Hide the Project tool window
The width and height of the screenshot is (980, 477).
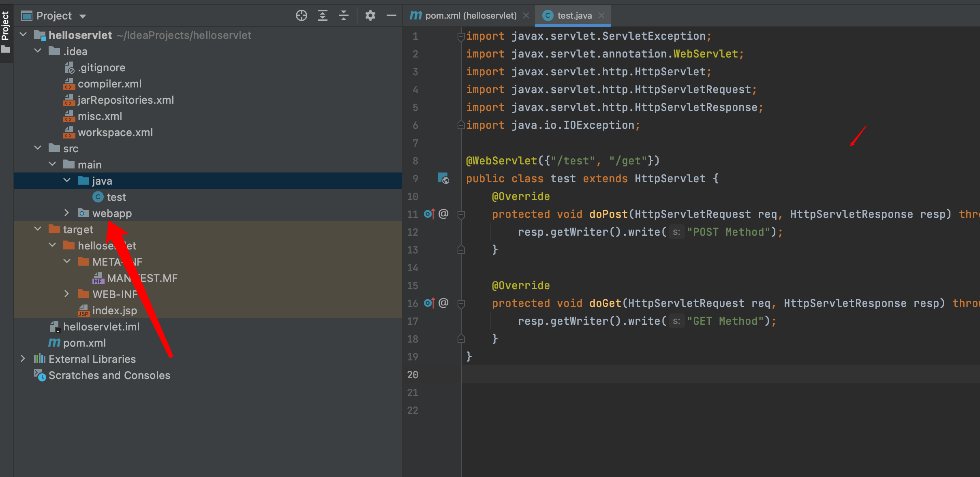pyautogui.click(x=391, y=15)
